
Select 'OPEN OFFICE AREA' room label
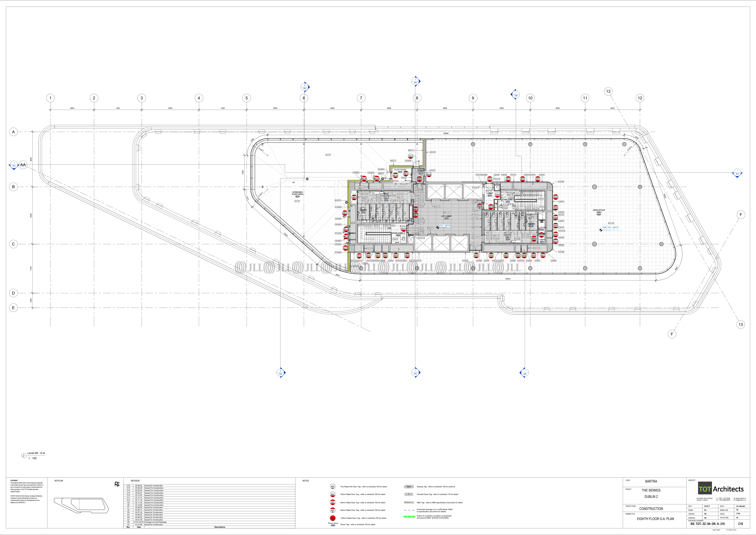tap(599, 211)
